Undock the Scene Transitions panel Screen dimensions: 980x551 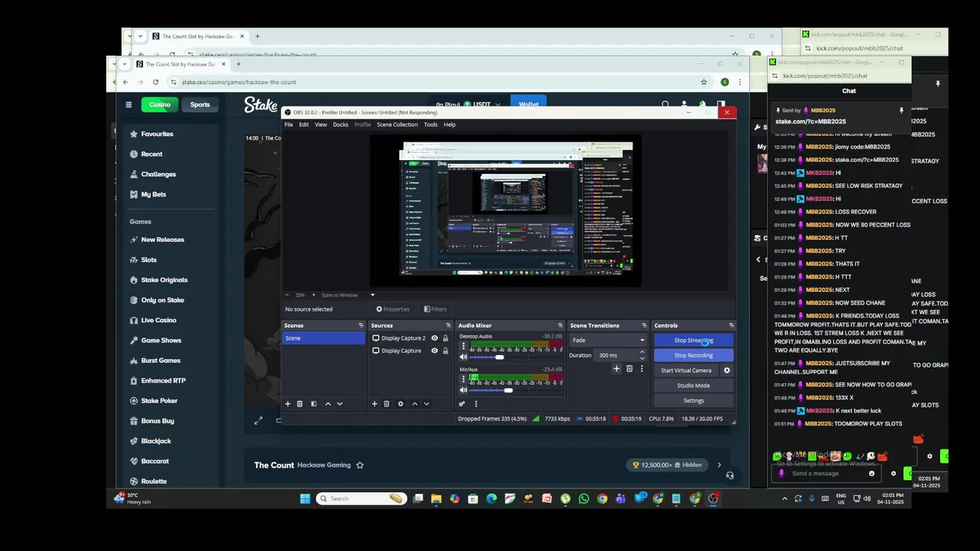pos(644,325)
